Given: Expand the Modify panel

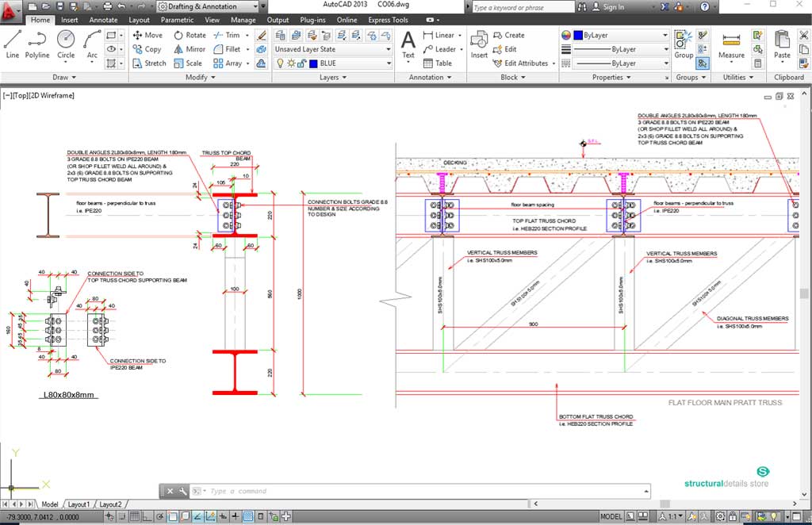Looking at the screenshot, I should (201, 77).
